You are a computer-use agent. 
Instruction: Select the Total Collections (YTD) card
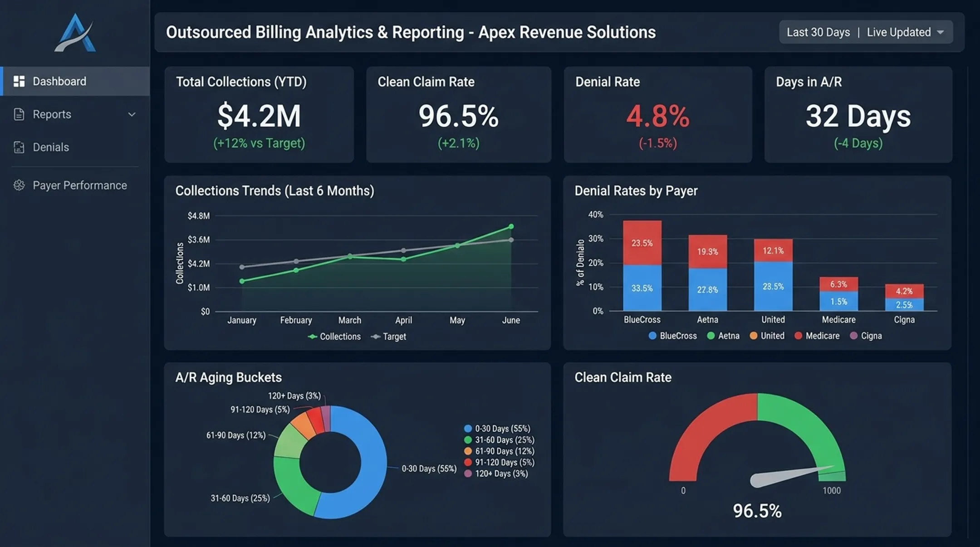(x=259, y=114)
